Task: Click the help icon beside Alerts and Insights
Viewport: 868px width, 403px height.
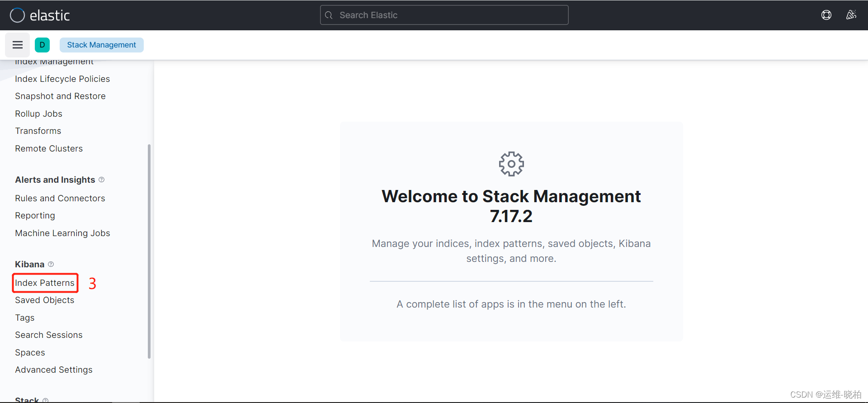Action: pos(102,180)
